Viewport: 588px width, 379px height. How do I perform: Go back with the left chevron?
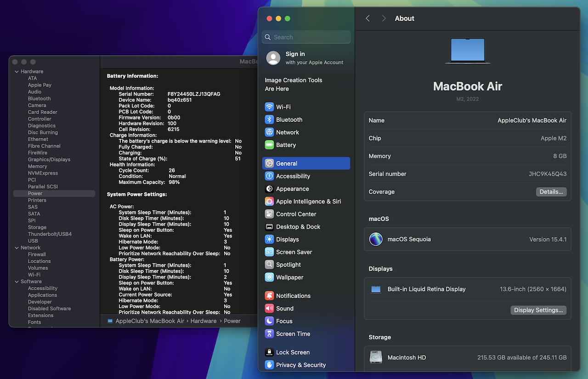[x=367, y=18]
